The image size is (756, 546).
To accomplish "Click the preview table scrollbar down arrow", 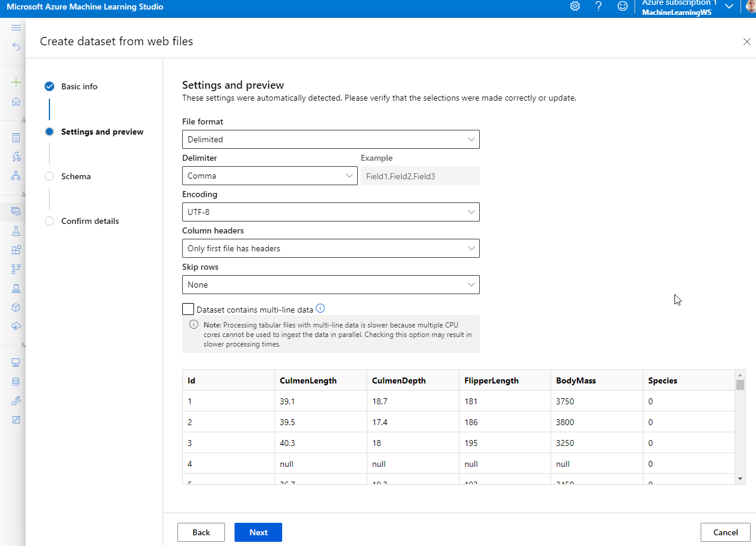I will [740, 478].
